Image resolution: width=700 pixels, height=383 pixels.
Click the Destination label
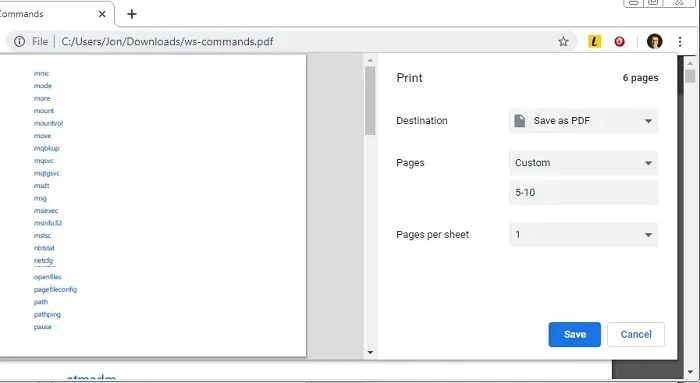pyautogui.click(x=422, y=121)
